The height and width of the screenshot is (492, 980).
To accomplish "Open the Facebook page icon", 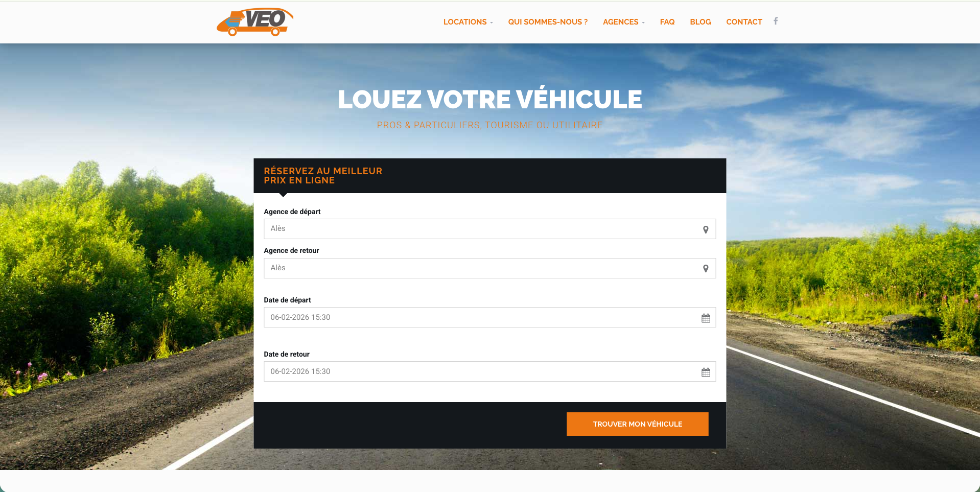I will coord(775,21).
